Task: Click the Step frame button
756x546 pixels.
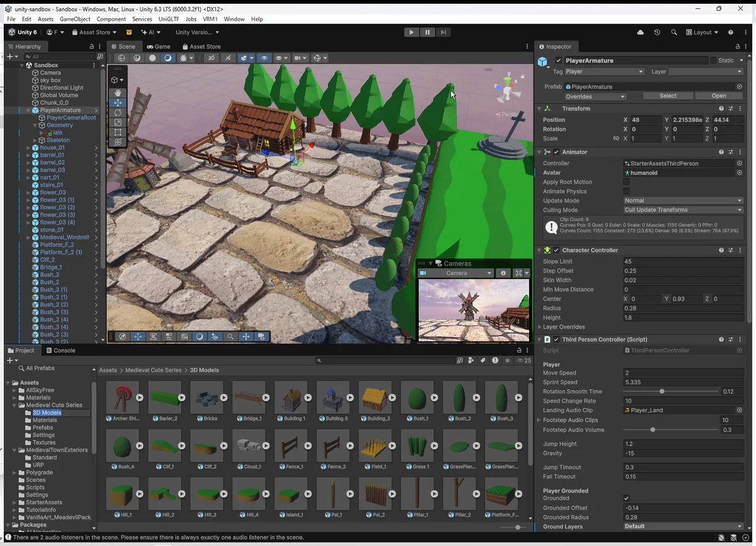Action: [444, 32]
